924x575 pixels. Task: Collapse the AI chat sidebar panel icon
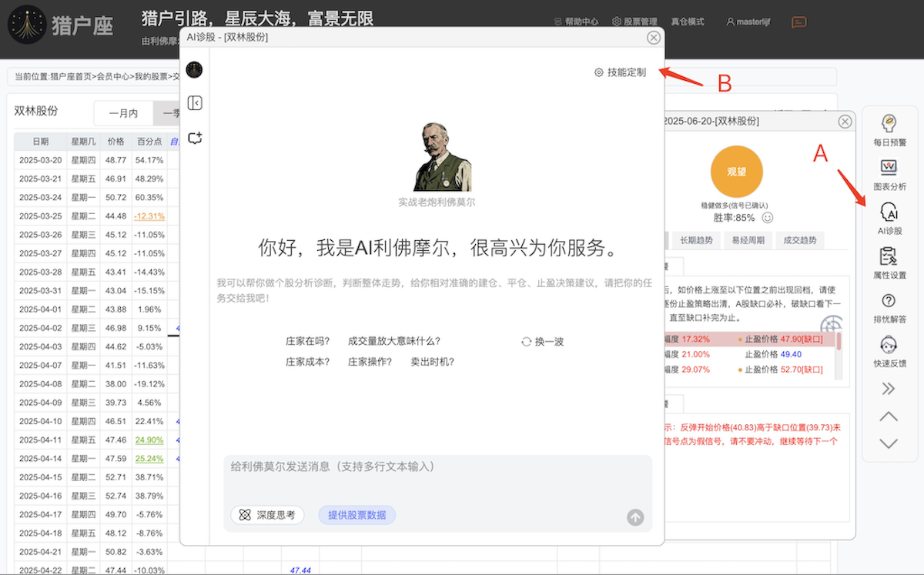(195, 103)
